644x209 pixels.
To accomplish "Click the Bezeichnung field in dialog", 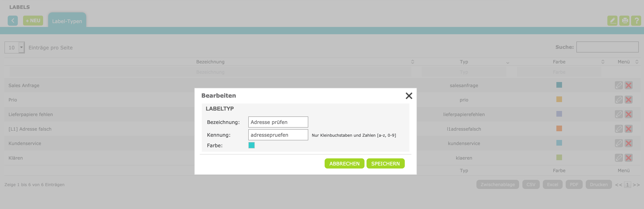I will [278, 122].
